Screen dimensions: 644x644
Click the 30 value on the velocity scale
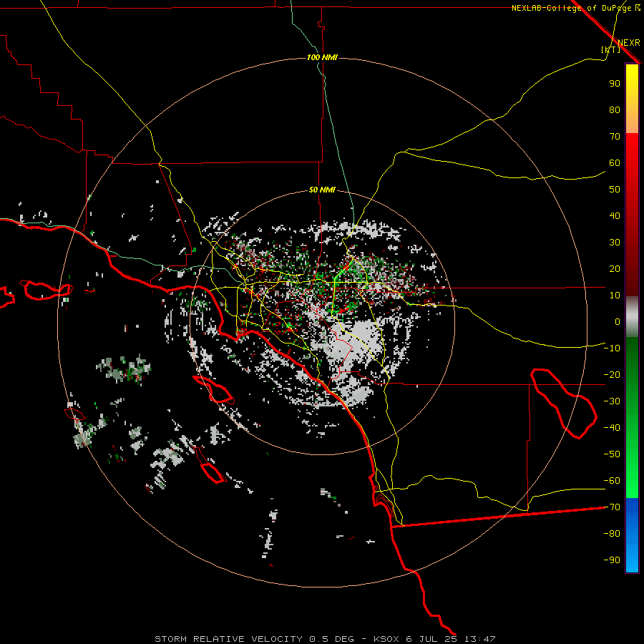point(615,243)
